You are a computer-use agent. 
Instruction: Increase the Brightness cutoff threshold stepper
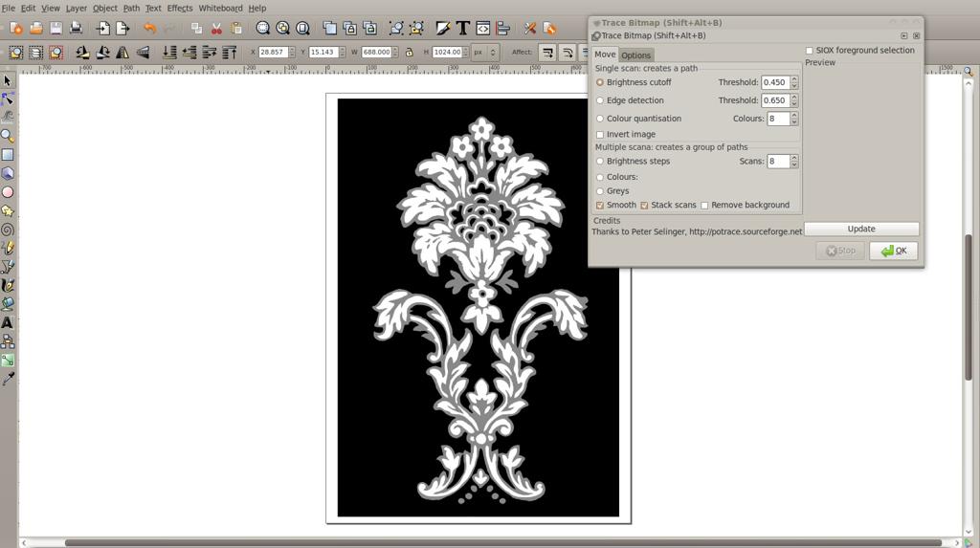click(794, 79)
